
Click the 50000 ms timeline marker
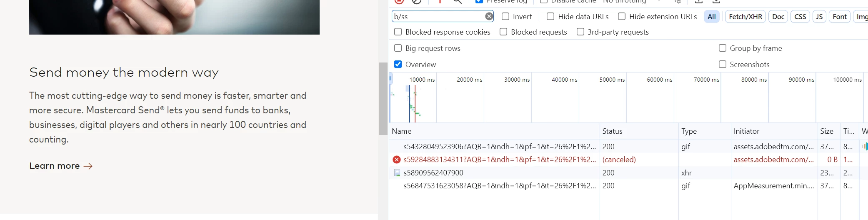pos(612,80)
